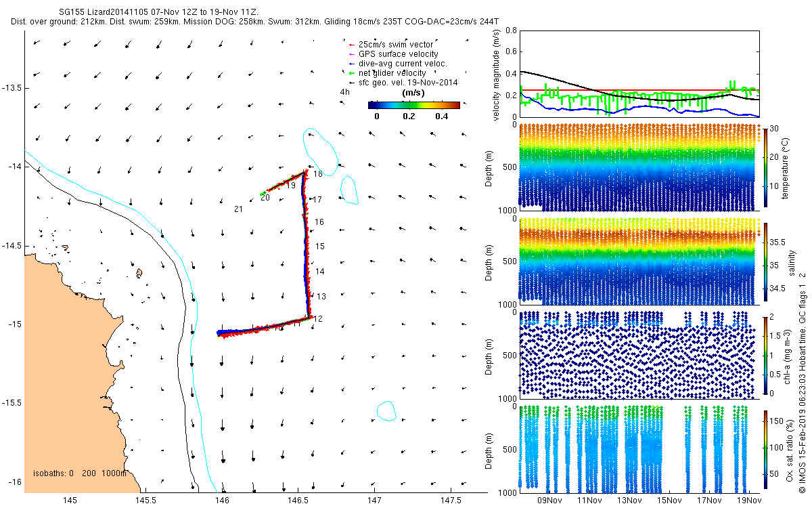Click the '150' tick on oxygen colorbar
The image size is (812, 508).
tap(777, 420)
